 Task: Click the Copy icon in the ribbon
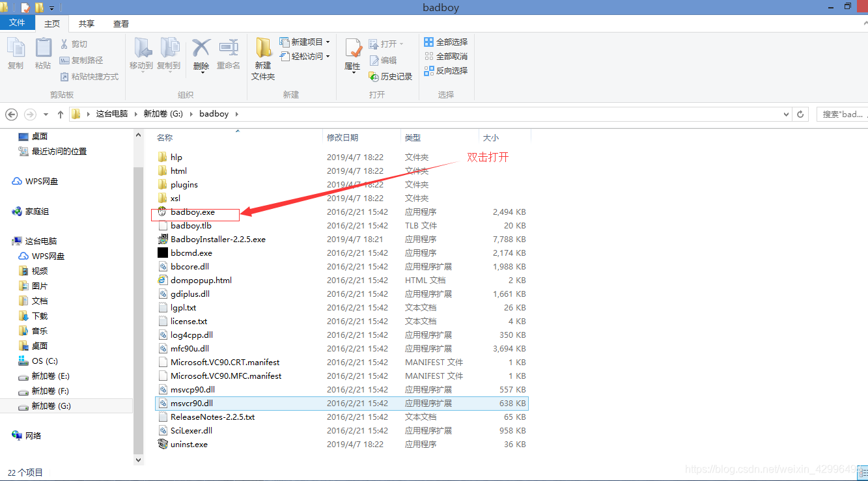(x=16, y=48)
